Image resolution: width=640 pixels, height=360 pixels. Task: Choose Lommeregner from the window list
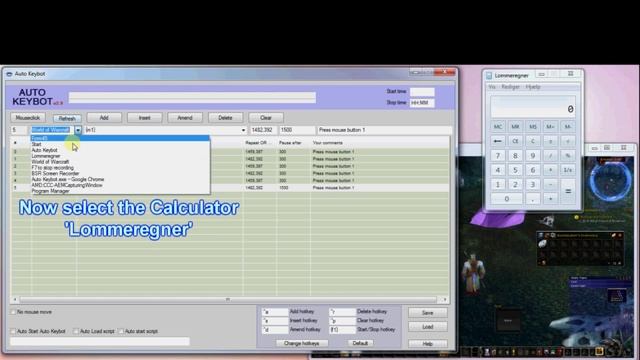pyautogui.click(x=120, y=156)
